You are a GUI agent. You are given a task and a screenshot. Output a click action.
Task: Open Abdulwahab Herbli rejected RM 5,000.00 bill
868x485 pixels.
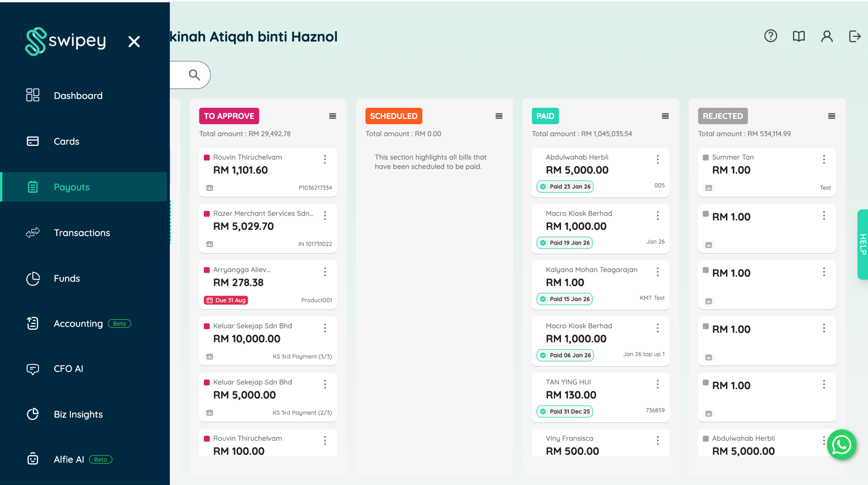[767, 443]
